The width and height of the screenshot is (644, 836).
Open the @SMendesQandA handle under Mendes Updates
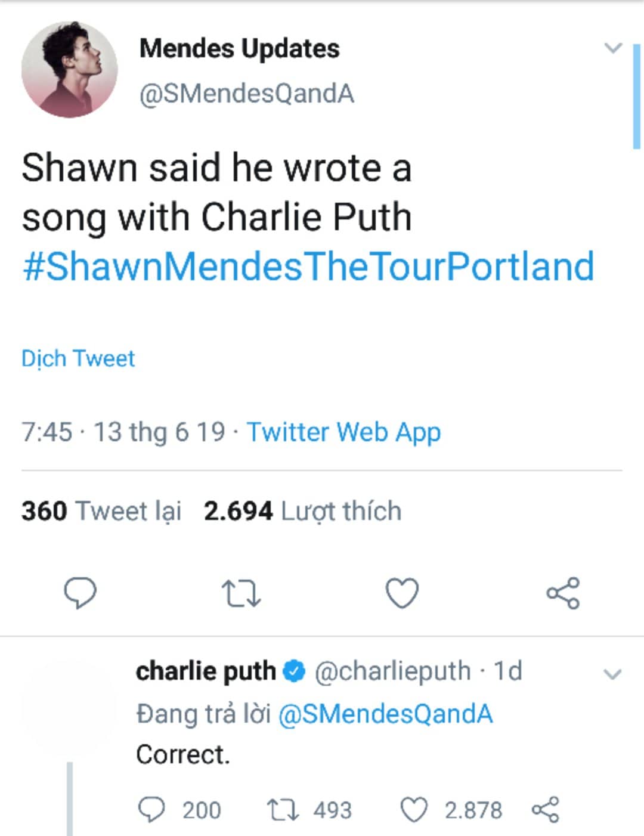247,94
